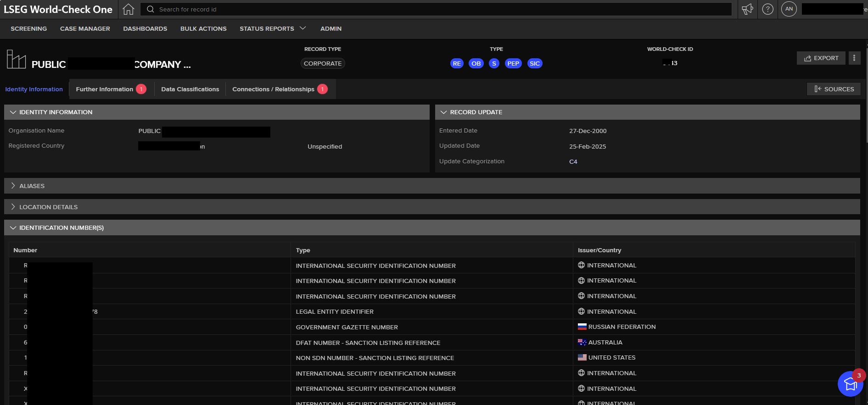Open the Bulk Actions menu
Image resolution: width=868 pixels, height=405 pixels.
point(203,28)
